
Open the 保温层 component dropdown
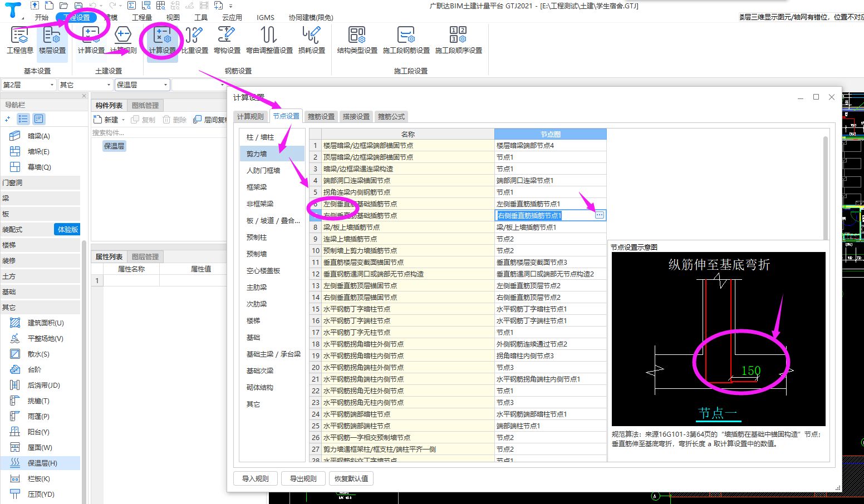142,85
